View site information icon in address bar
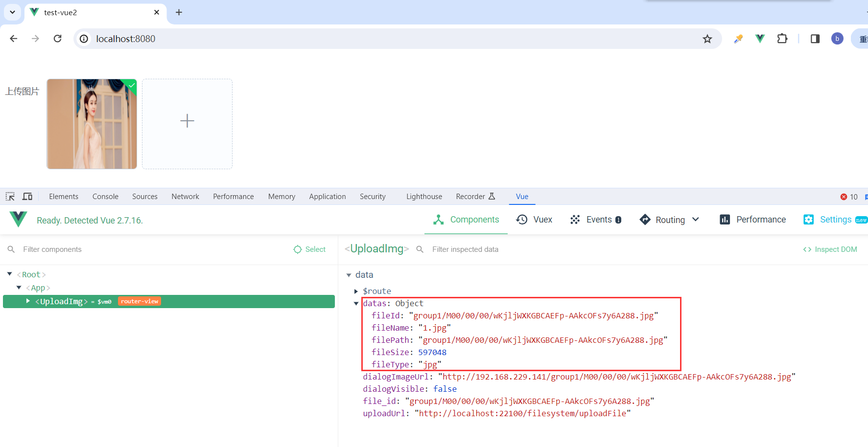Screen dimensions: 868x447 tap(84, 39)
